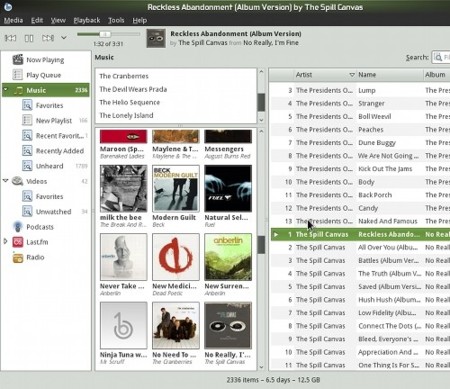Open the Tools menu
This screenshot has height=389, width=450.
(116, 20)
